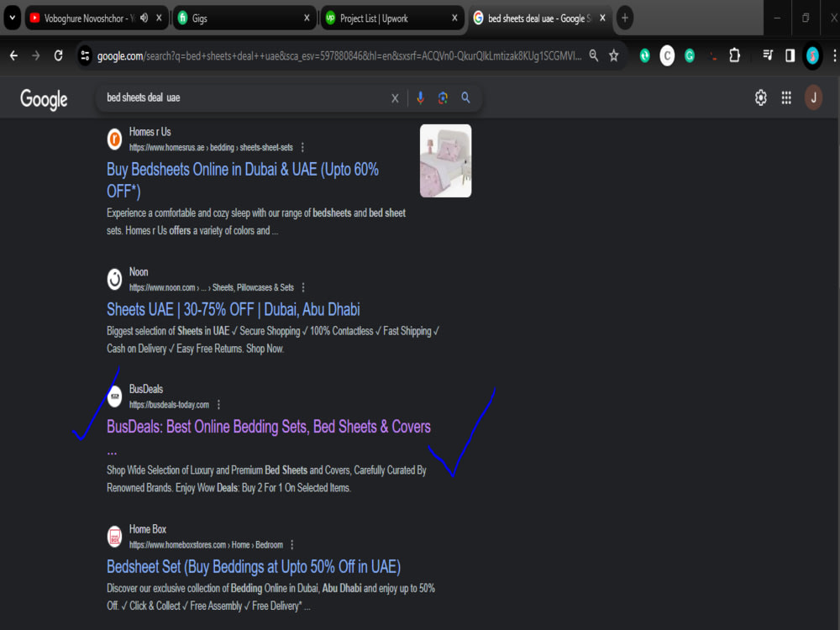840x630 pixels.
Task: Click the busdeals-today.com URL
Action: pyautogui.click(x=170, y=405)
